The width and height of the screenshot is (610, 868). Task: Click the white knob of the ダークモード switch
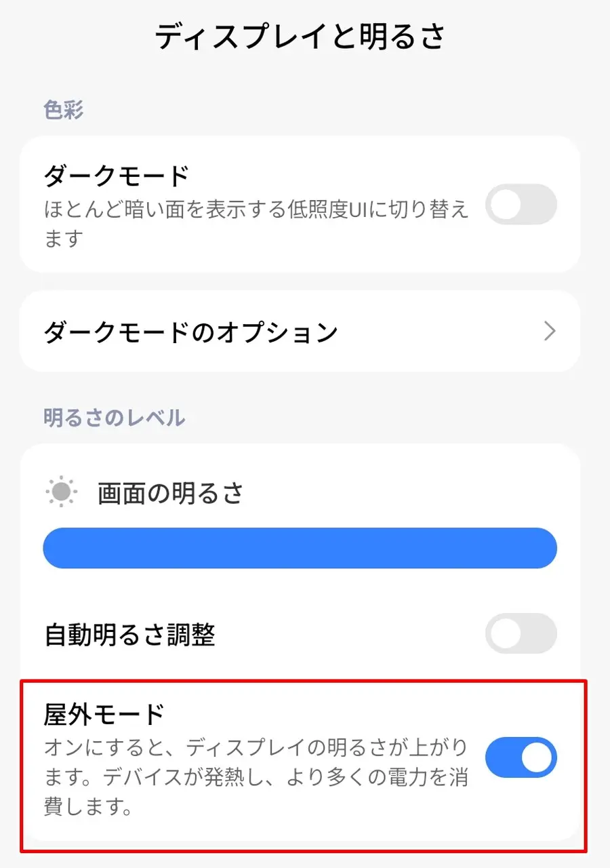click(x=506, y=204)
